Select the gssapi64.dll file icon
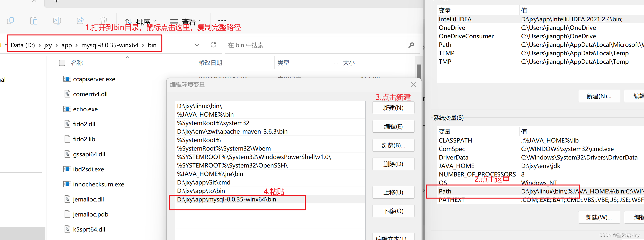The width and height of the screenshot is (644, 240). coord(67,154)
